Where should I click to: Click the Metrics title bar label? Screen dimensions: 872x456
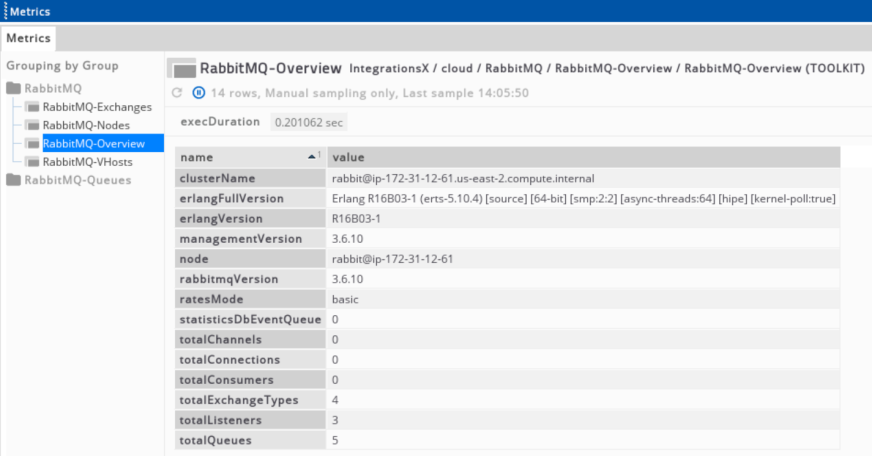(x=30, y=11)
